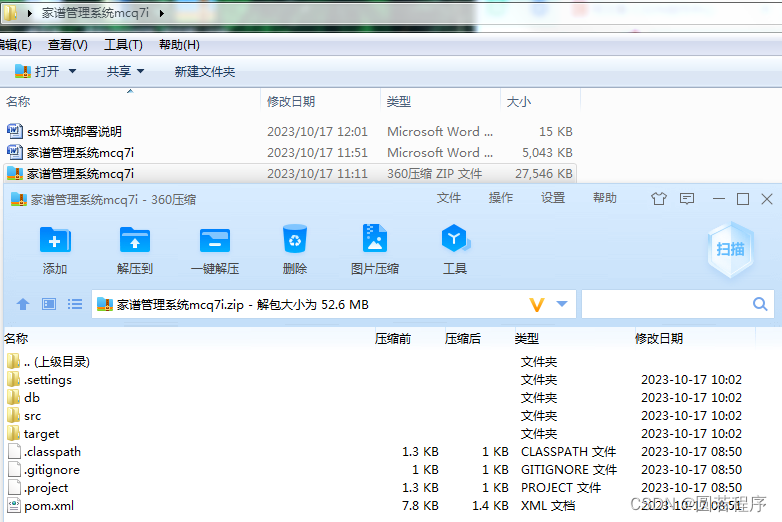Click the target folder icon
This screenshot has height=522, width=782.
pos(14,433)
